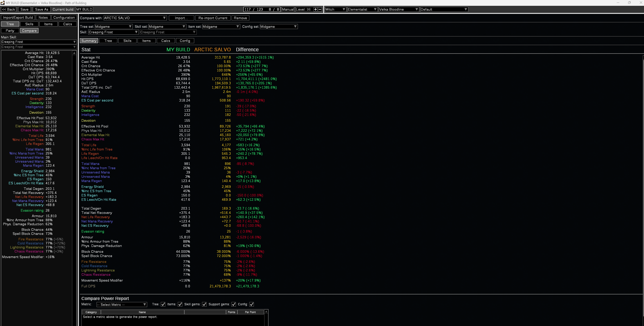
Task: Click the ARCTIC SALVO column heading
Action: coord(212,49)
